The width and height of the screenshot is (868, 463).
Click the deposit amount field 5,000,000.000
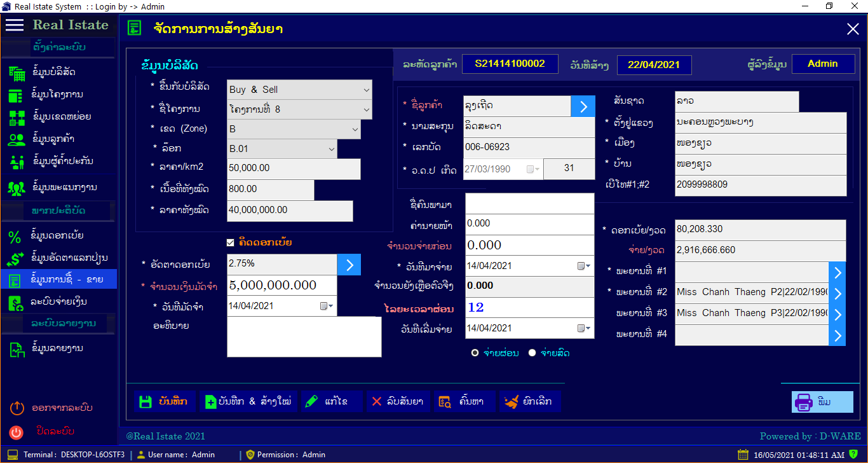pyautogui.click(x=281, y=286)
